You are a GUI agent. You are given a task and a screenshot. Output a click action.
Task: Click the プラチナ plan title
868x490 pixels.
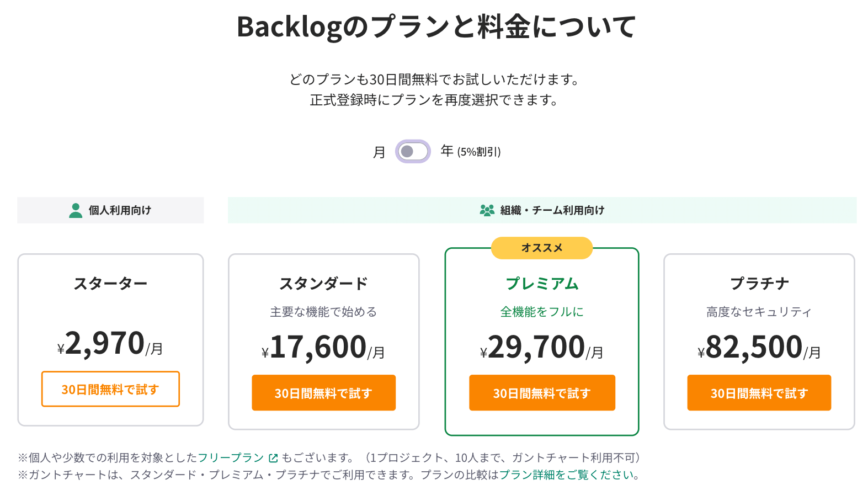pyautogui.click(x=759, y=284)
